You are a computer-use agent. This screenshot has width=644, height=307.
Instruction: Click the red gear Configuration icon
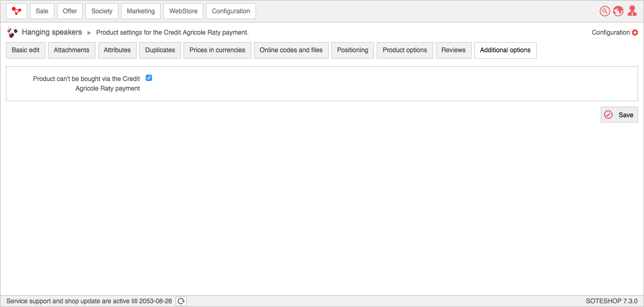[635, 33]
